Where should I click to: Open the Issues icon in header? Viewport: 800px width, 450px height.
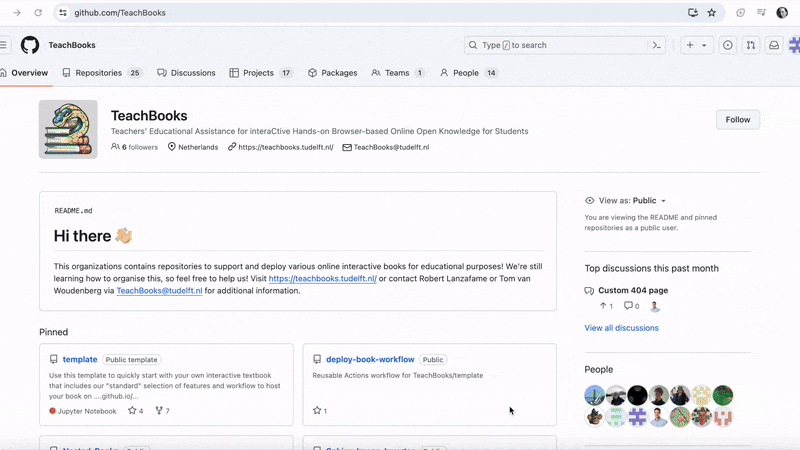728,45
